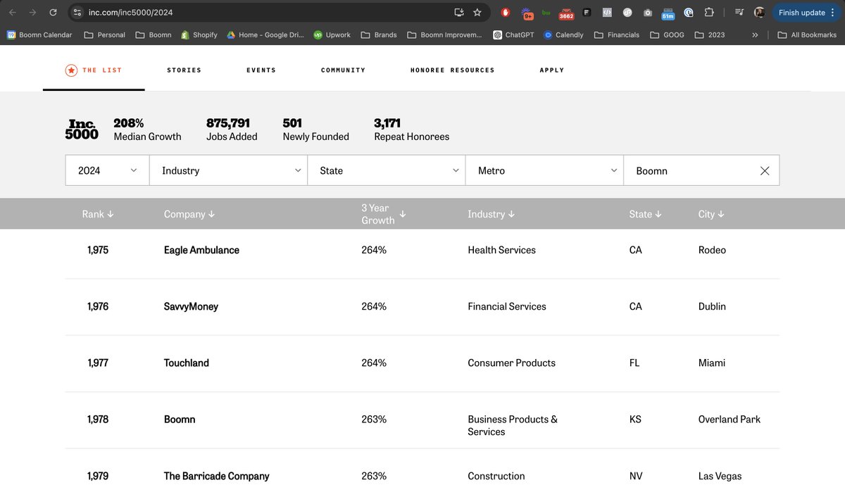845x504 pixels.
Task: Clear the Boomn search with X
Action: pyautogui.click(x=765, y=171)
